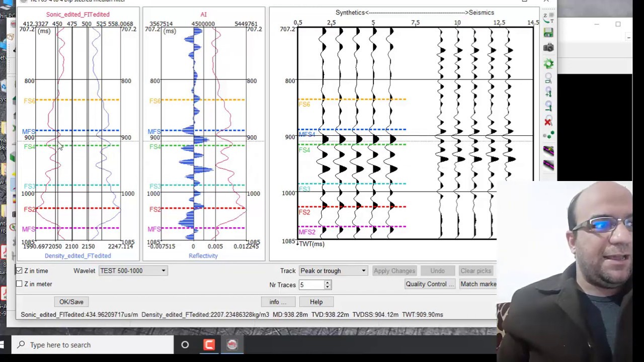This screenshot has height=362, width=644.
Task: Open the Quality Control ... dialog button
Action: 430,284
